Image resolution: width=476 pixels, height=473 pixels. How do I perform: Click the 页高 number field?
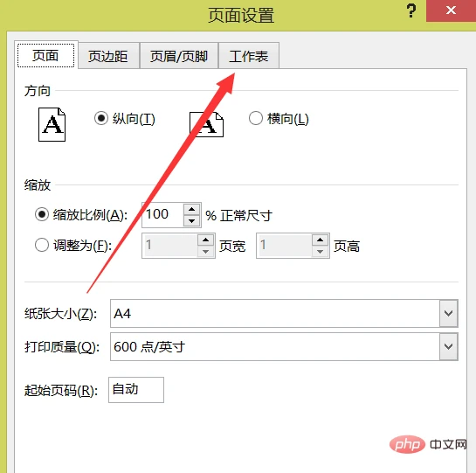[x=284, y=246]
